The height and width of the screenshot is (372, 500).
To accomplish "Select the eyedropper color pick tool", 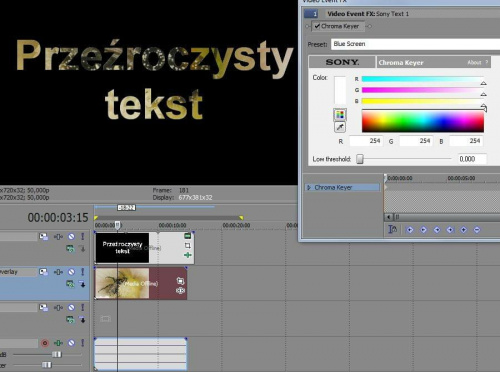I will [340, 127].
